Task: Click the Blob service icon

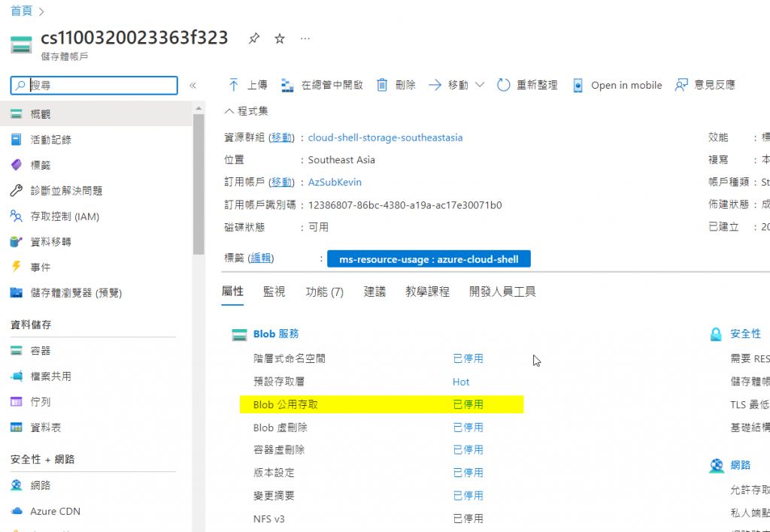Action: [239, 334]
